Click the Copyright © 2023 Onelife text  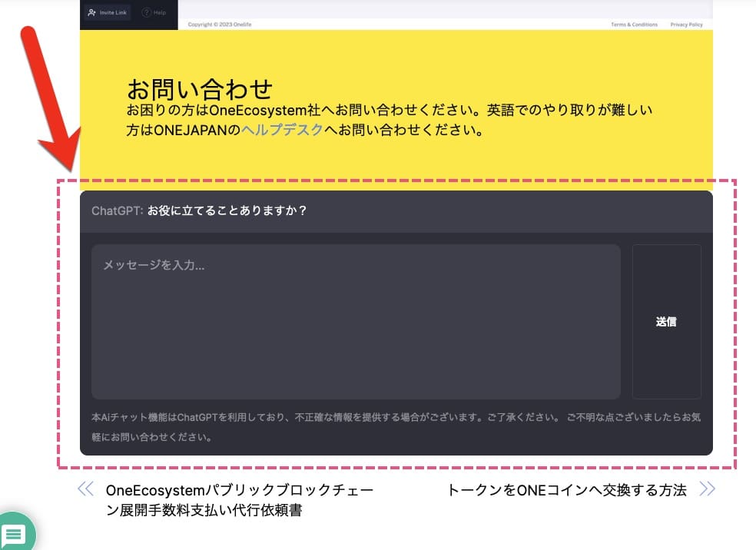(x=220, y=25)
